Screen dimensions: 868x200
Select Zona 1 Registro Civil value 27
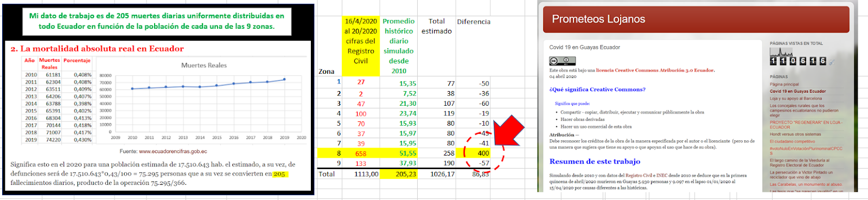[361, 82]
